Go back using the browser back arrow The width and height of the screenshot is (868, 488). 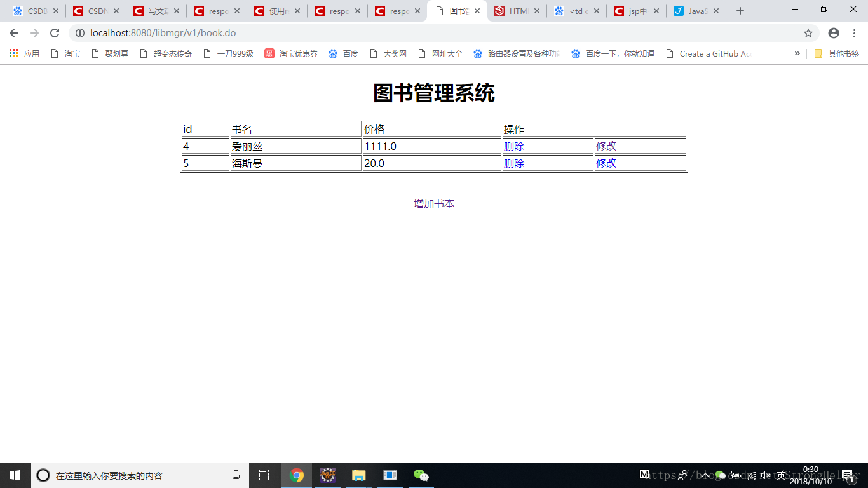(14, 33)
